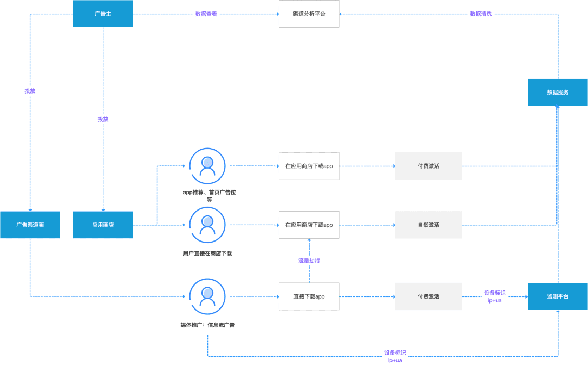This screenshot has height=365, width=588.
Task: Select the user icon above 用户直接在商店下载
Action: pos(207,225)
